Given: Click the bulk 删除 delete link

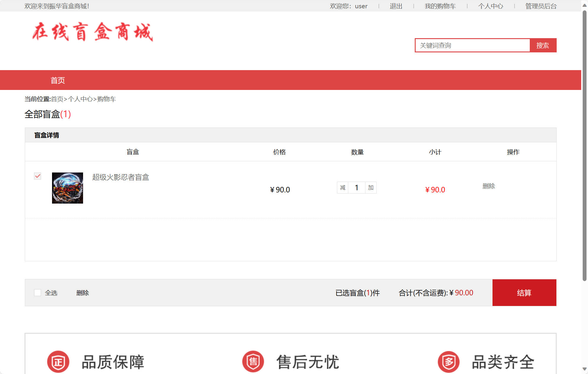Looking at the screenshot, I should (82, 293).
